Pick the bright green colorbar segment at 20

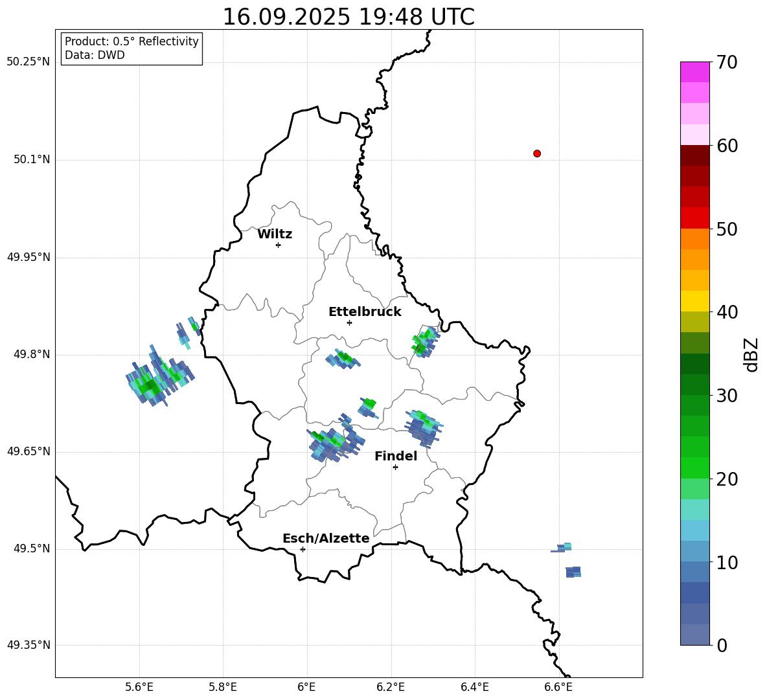pos(695,468)
